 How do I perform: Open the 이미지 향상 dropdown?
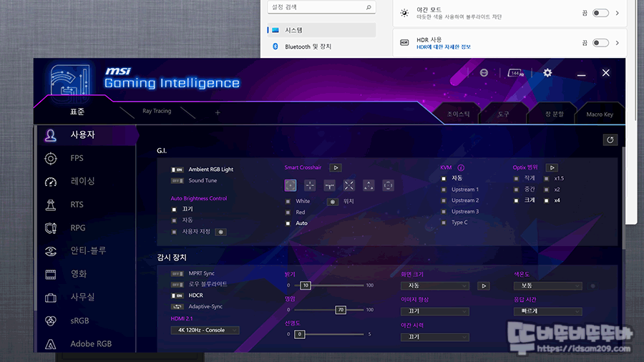coord(435,311)
